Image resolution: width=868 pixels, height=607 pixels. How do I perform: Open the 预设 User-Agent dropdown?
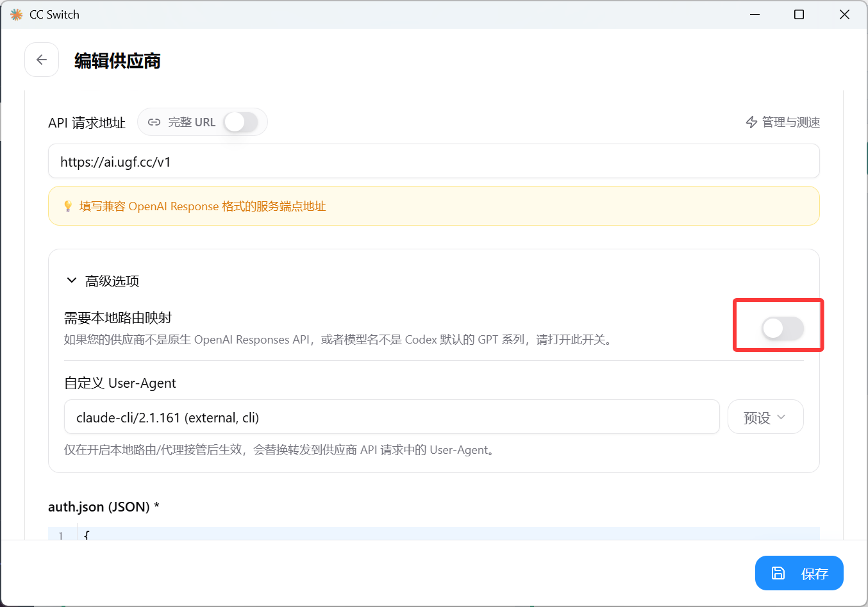point(765,417)
